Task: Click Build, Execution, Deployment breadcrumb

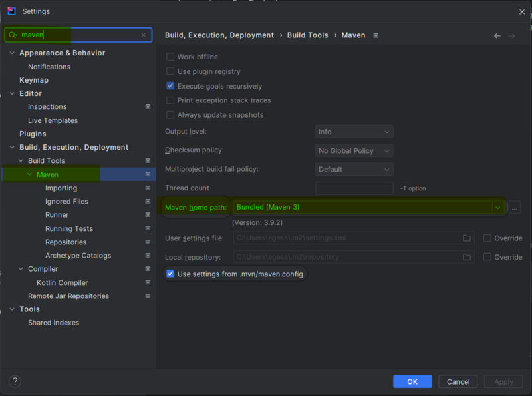Action: tap(219, 35)
